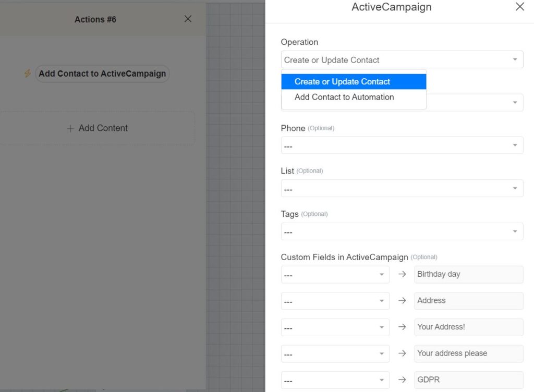Open the List dropdown
Screen dimensions: 534x392
coord(402,188)
